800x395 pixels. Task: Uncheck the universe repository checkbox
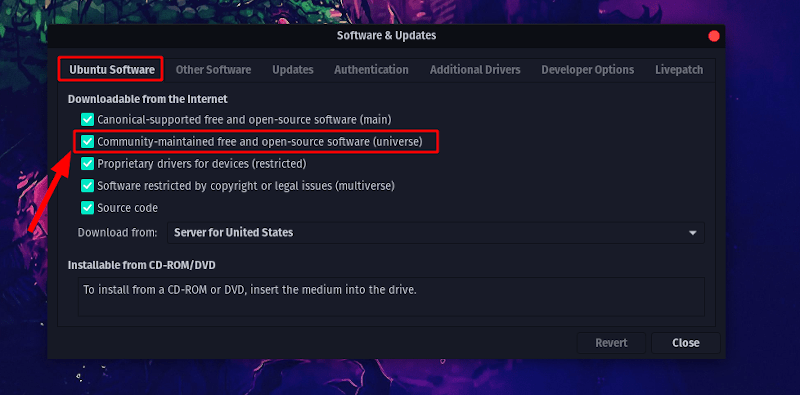pos(88,141)
